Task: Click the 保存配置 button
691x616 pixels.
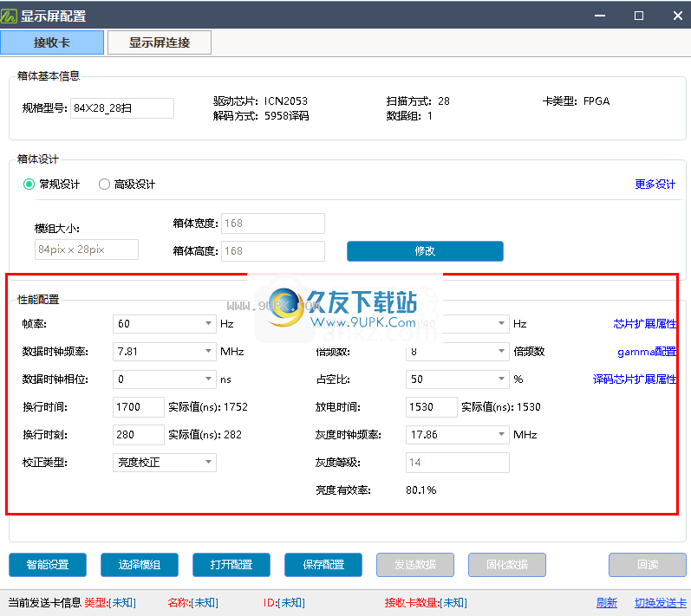Action: coord(323,565)
